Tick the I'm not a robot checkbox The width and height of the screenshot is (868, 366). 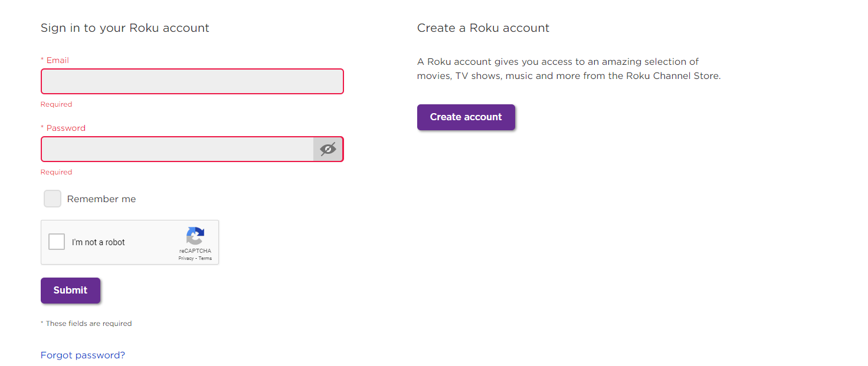(x=57, y=242)
